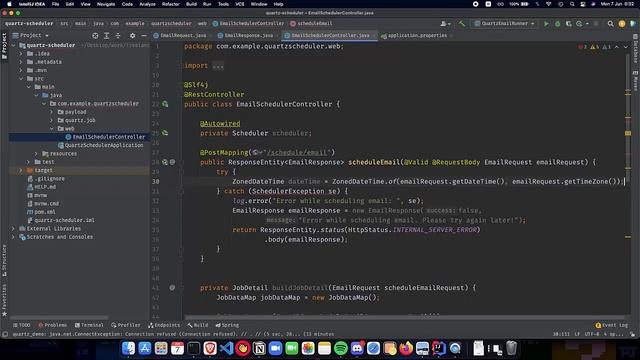Collapse all in Project panel

118,36
